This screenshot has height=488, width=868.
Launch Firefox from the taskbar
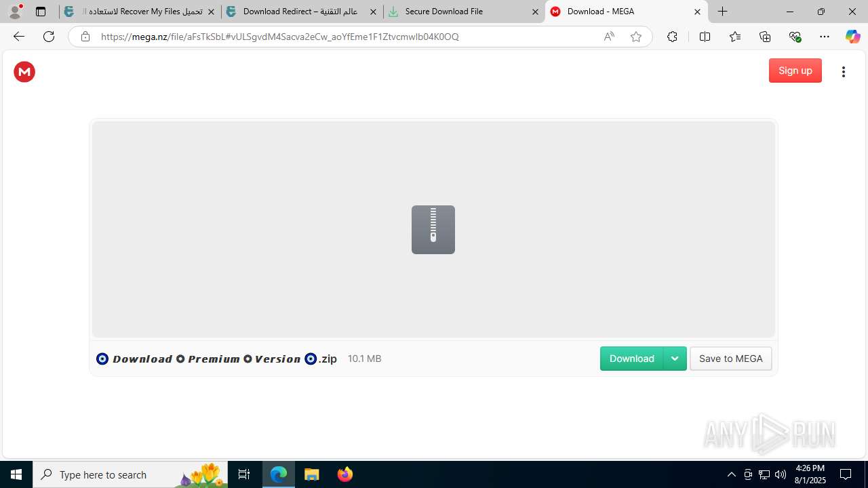coord(345,474)
